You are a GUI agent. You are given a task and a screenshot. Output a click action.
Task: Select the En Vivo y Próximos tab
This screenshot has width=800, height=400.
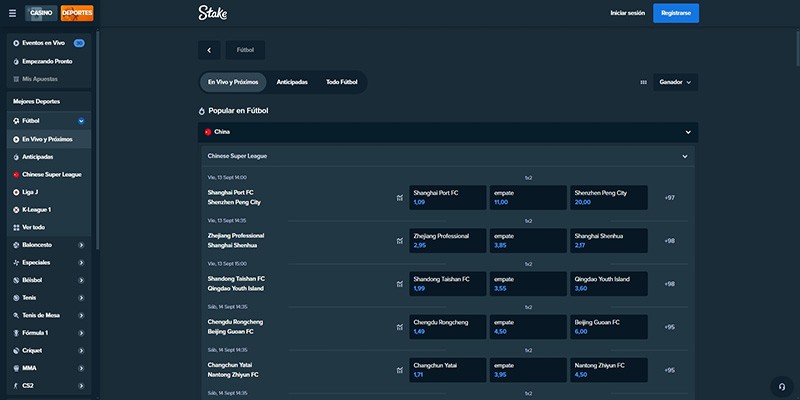pyautogui.click(x=233, y=82)
